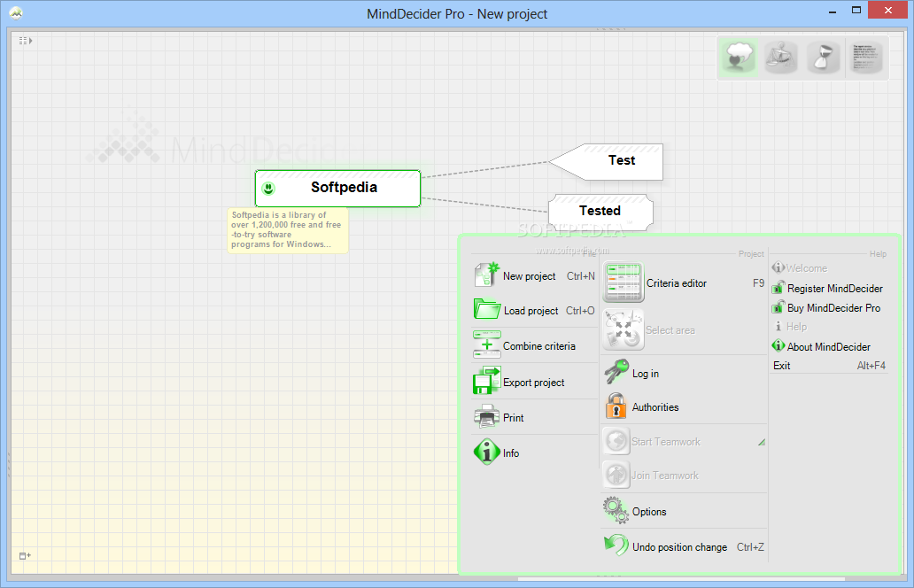Open Options menu entry
914x588 pixels.
684,511
